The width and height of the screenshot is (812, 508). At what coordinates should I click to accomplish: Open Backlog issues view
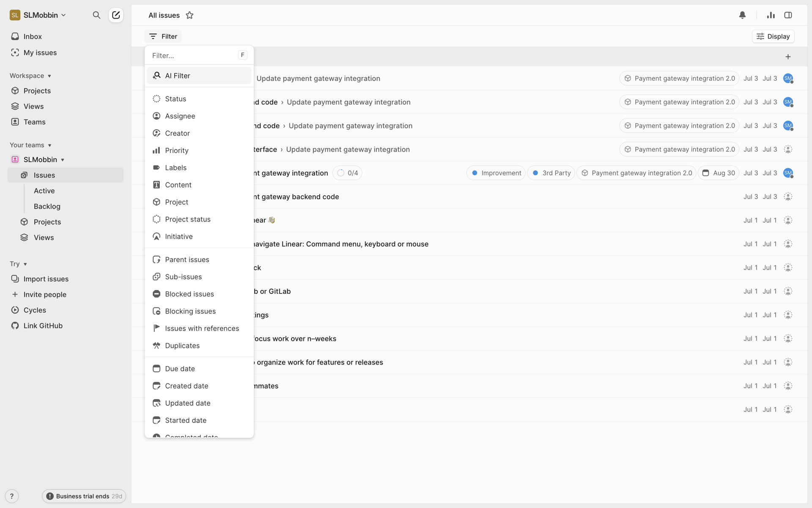(47, 207)
